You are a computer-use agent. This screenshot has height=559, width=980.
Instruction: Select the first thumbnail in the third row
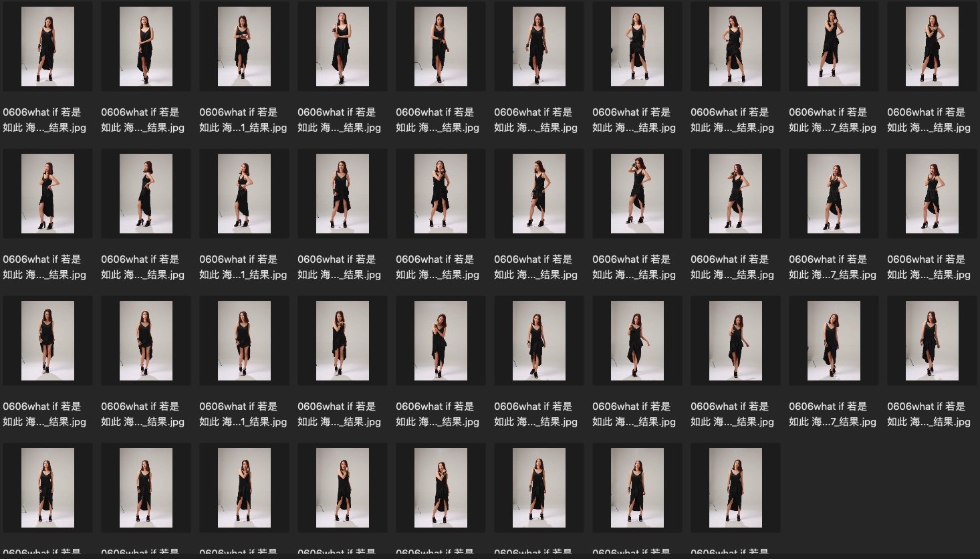[x=47, y=341]
